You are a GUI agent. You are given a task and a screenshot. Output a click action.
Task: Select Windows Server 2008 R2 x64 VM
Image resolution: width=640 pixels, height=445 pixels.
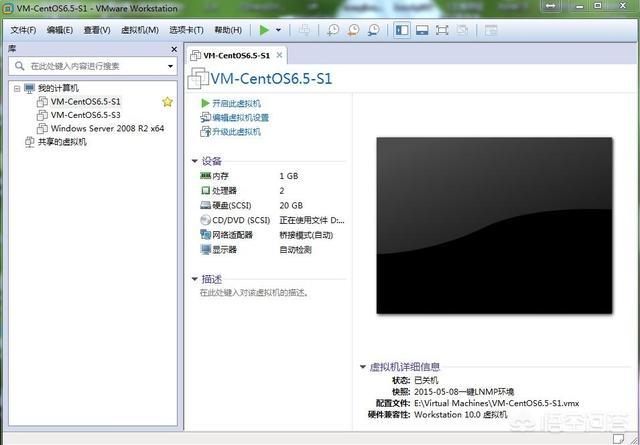pos(107,129)
